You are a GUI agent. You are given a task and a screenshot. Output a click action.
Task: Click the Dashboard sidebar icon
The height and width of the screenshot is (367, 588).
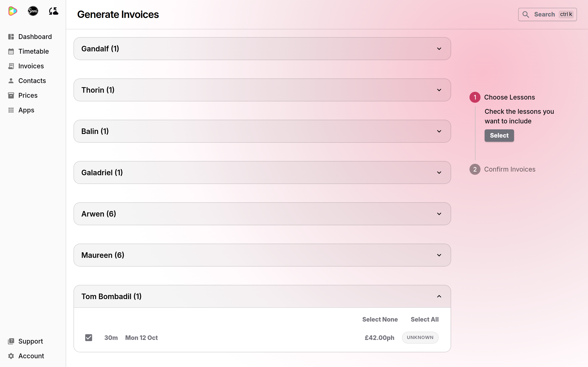tap(11, 37)
